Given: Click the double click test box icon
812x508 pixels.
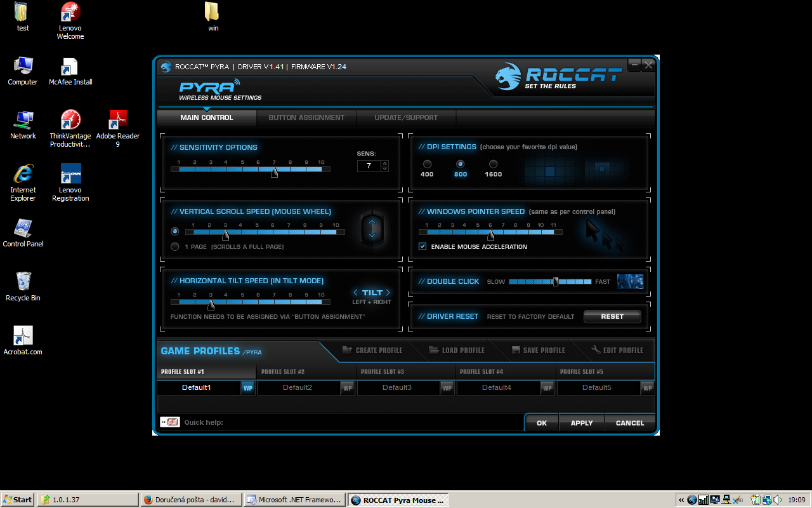Looking at the screenshot, I should coord(630,281).
